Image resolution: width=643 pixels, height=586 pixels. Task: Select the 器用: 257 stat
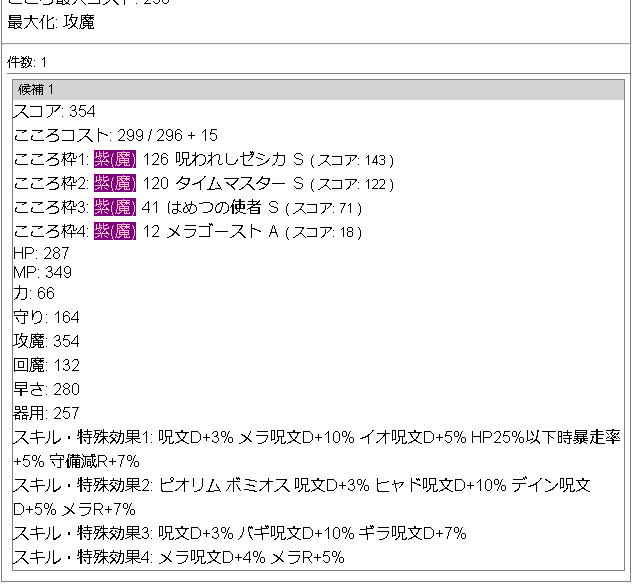point(46,413)
